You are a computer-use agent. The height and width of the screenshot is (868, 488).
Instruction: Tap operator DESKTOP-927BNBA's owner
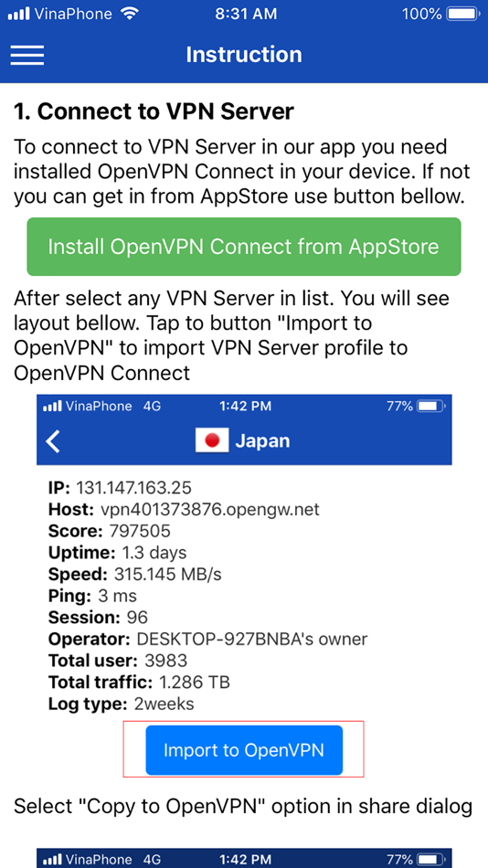(x=252, y=639)
